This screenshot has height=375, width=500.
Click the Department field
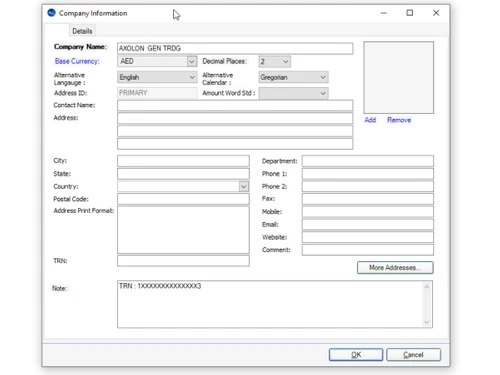368,161
